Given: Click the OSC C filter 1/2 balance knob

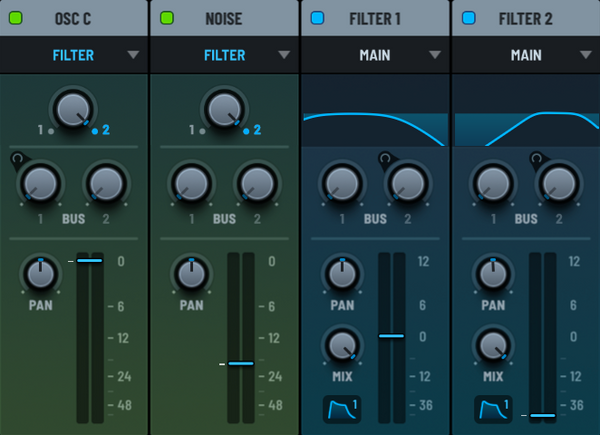Looking at the screenshot, I should (x=73, y=110).
